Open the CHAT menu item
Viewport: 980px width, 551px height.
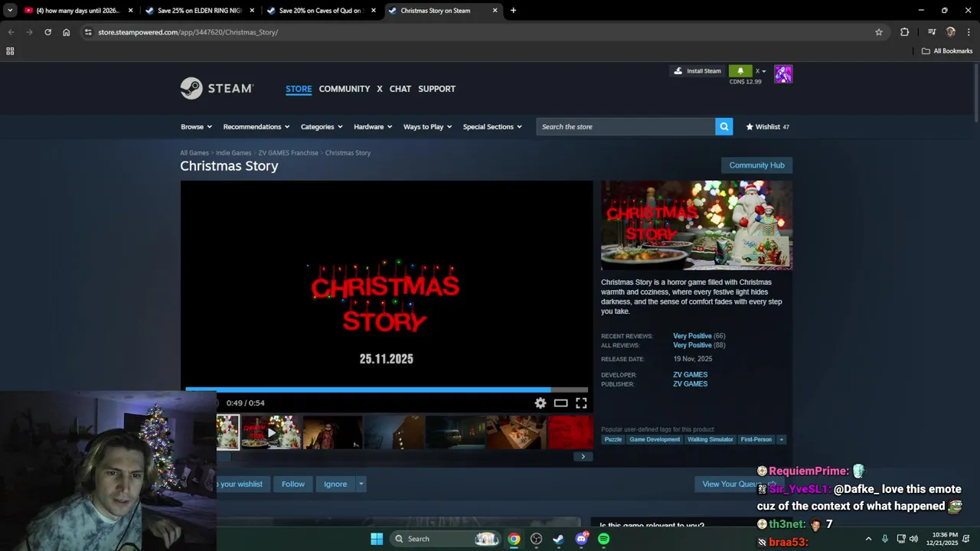[400, 89]
